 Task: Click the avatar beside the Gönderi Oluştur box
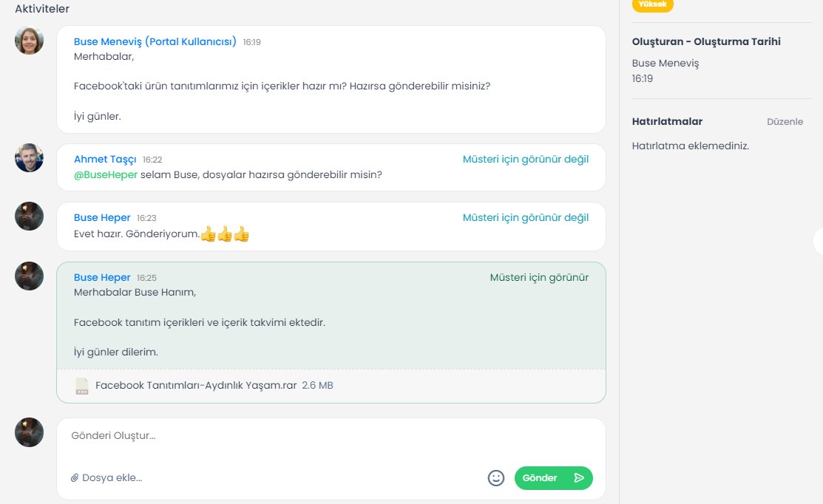tap(30, 432)
